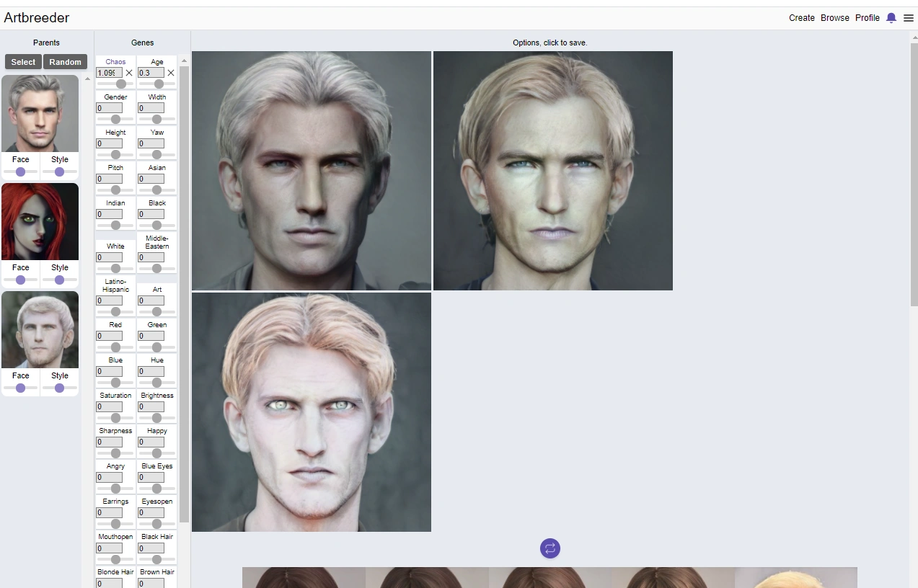Click the Sharpness gene slider

(115, 453)
